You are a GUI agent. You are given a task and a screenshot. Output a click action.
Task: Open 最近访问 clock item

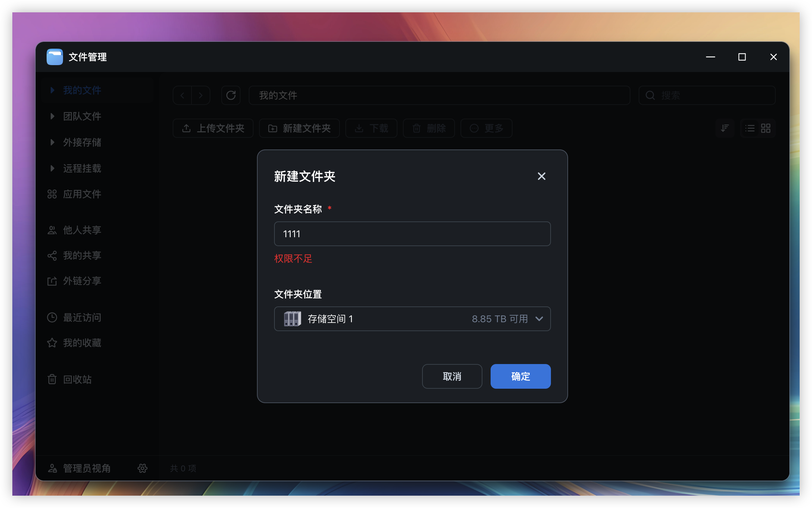pyautogui.click(x=82, y=317)
